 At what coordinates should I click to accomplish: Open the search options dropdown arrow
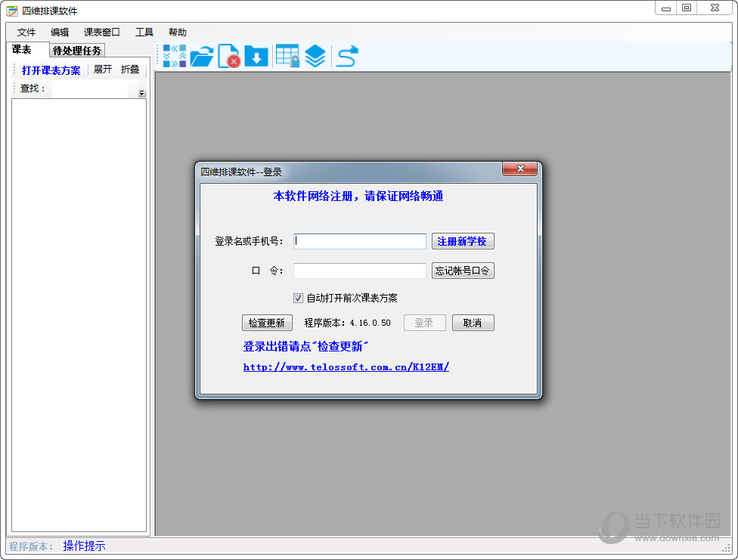pos(141,93)
